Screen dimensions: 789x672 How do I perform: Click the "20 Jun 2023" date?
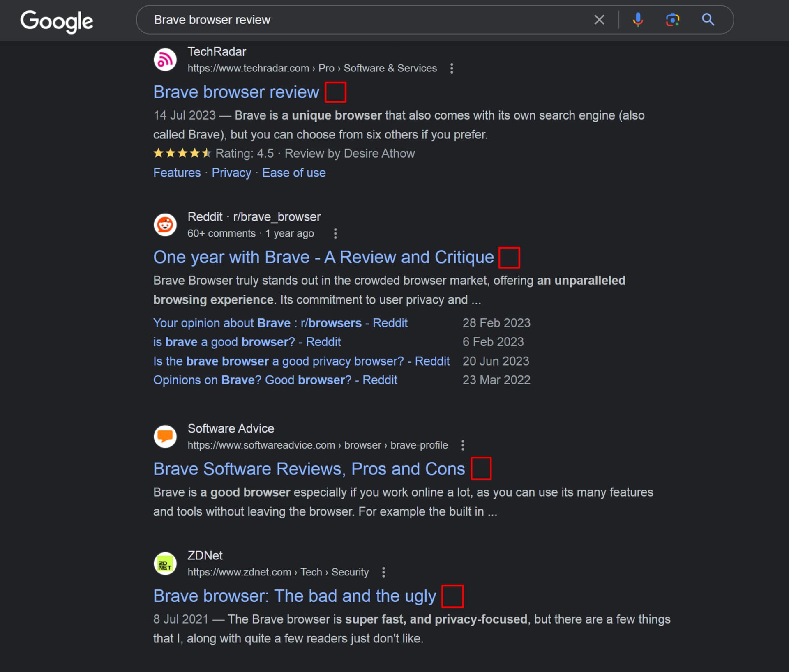496,361
